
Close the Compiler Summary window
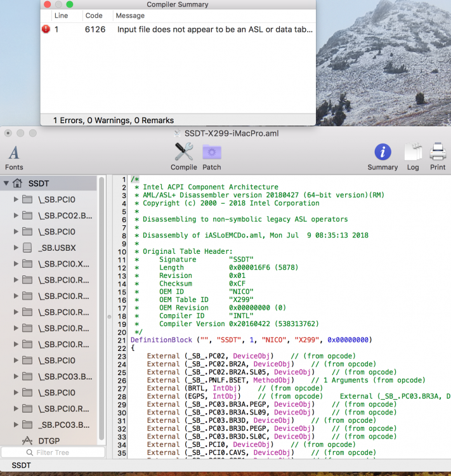click(x=48, y=4)
